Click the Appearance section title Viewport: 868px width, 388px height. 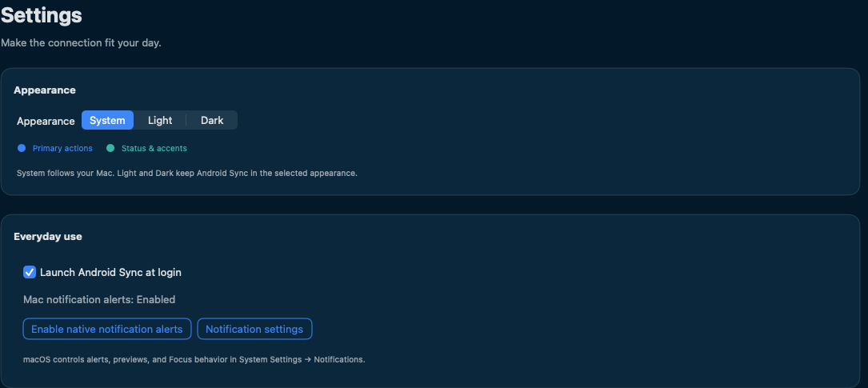(x=44, y=90)
